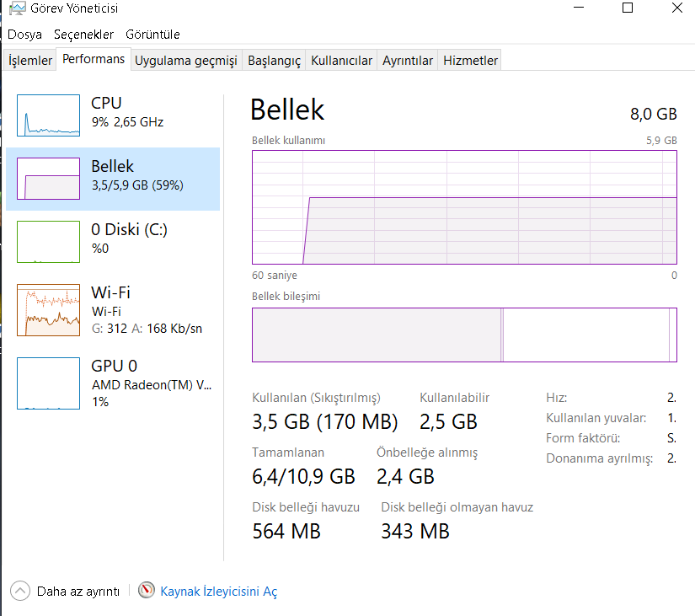Viewport: 695px width, 616px height.
Task: Switch to the Ayrıntılar tab
Action: pos(408,61)
